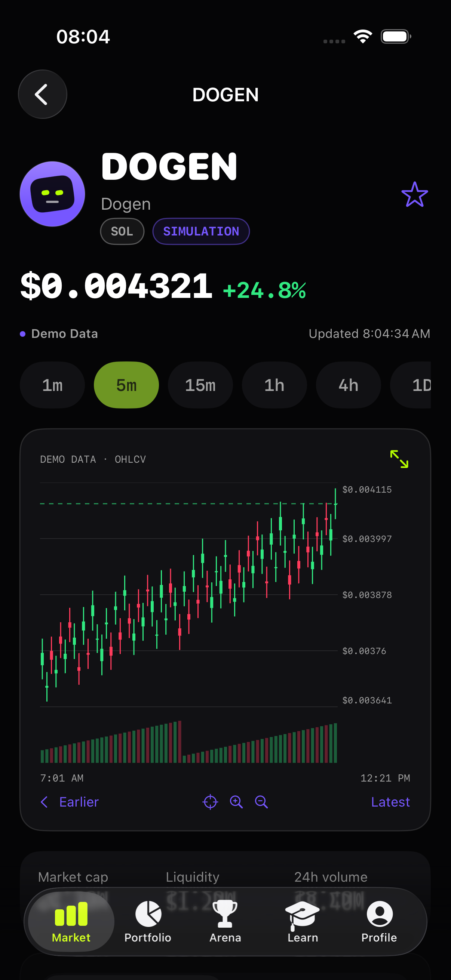Open the Portfolio tab
451x980 pixels.
coord(148,922)
